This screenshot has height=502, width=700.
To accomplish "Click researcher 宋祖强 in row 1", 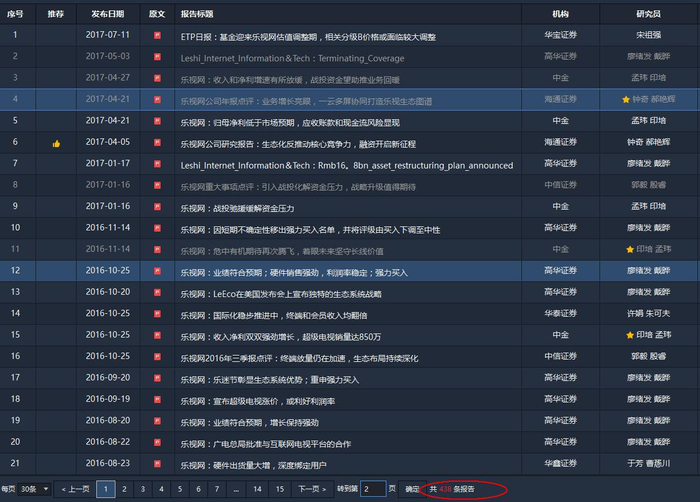I will pyautogui.click(x=648, y=35).
